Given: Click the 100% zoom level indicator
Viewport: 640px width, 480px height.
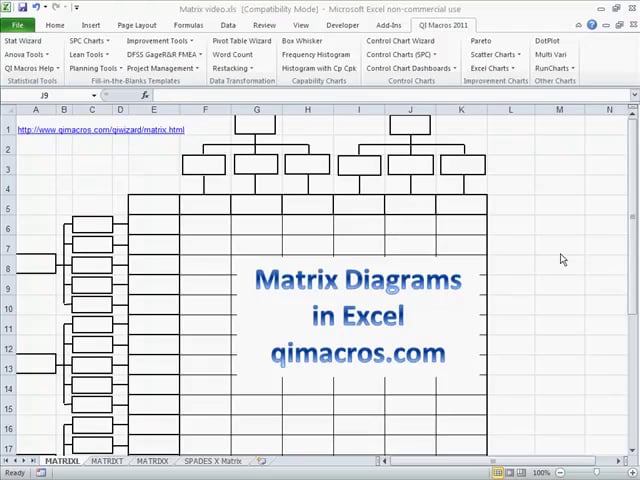Looking at the screenshot, I should coord(541,473).
